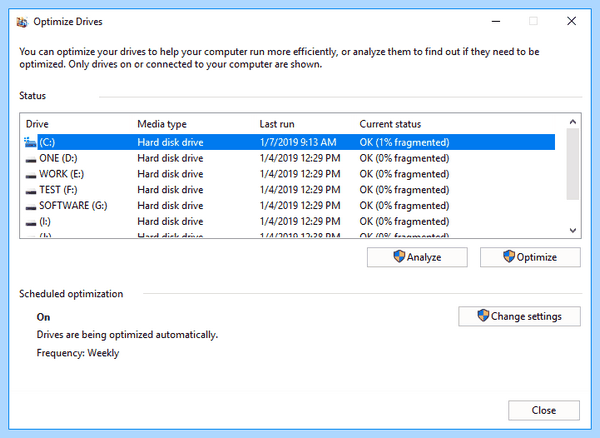Close the window with the X button
Screen dimensions: 600x438
tap(571, 21)
